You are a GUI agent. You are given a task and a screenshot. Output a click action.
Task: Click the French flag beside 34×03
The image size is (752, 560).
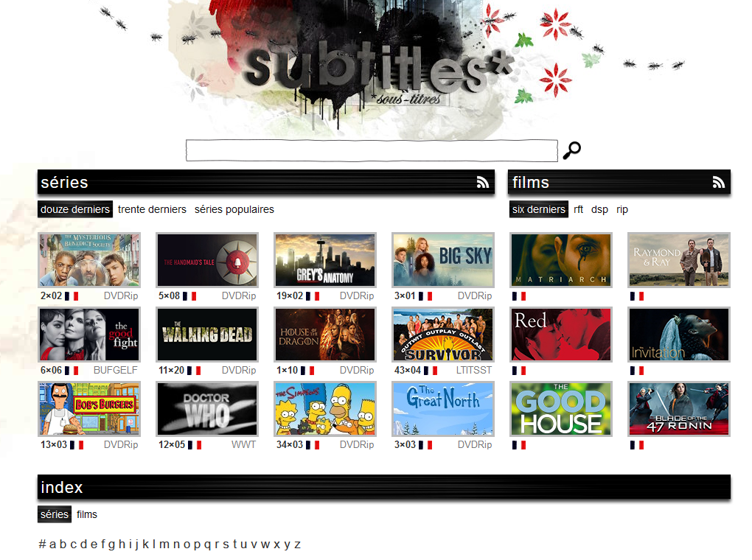pos(313,445)
